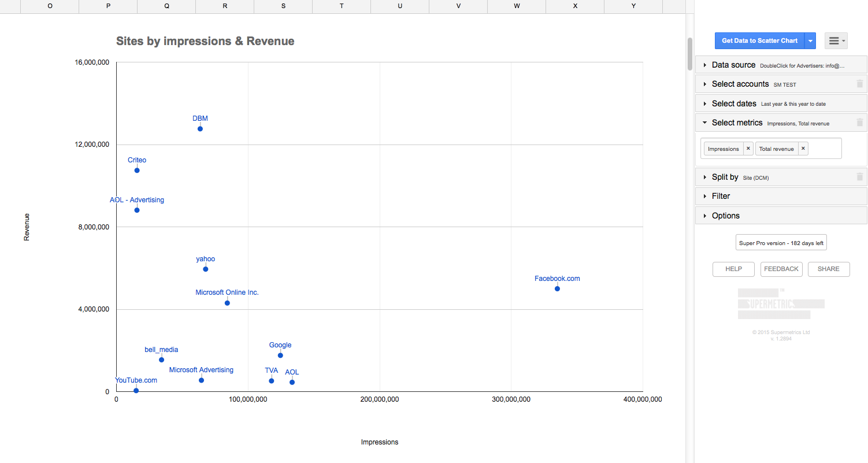Click Super Pro version days left button
The image size is (868, 463).
[781, 243]
